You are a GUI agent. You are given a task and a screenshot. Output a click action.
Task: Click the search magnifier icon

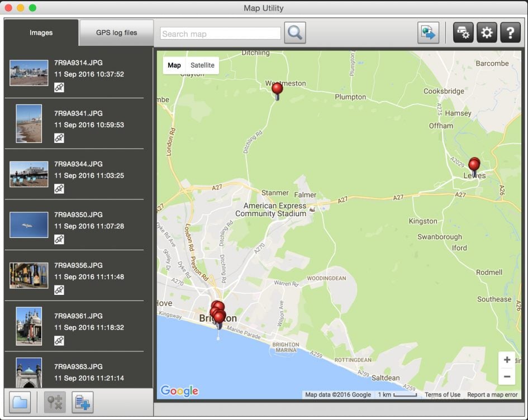pyautogui.click(x=294, y=32)
